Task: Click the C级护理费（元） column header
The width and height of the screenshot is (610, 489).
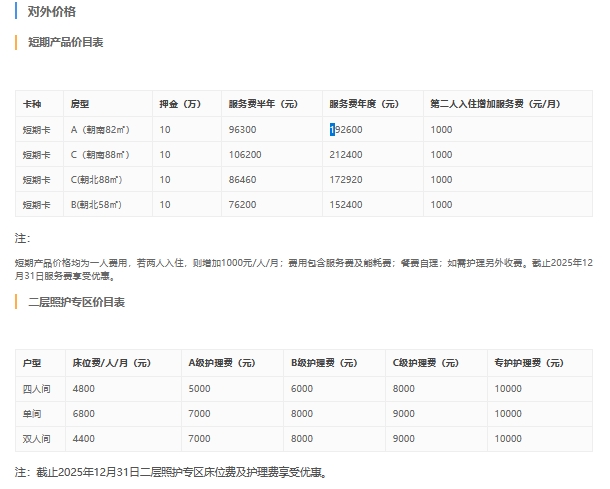Action: click(426, 363)
